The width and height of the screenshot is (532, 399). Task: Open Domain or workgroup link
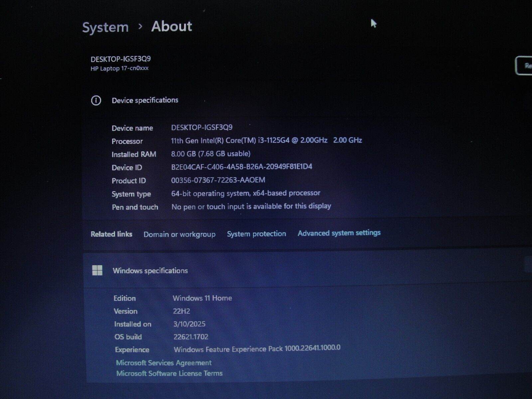[x=179, y=234]
